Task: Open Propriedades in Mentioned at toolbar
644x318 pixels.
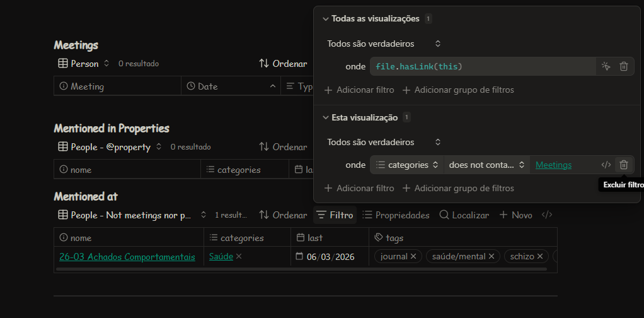Action: pyautogui.click(x=396, y=215)
